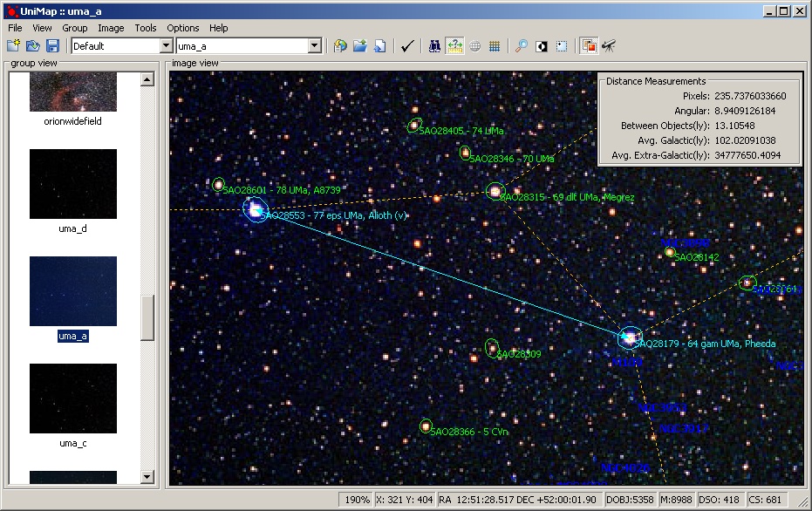Click the NGC3917 object label
Image resolution: width=812 pixels, height=511 pixels.
684,429
